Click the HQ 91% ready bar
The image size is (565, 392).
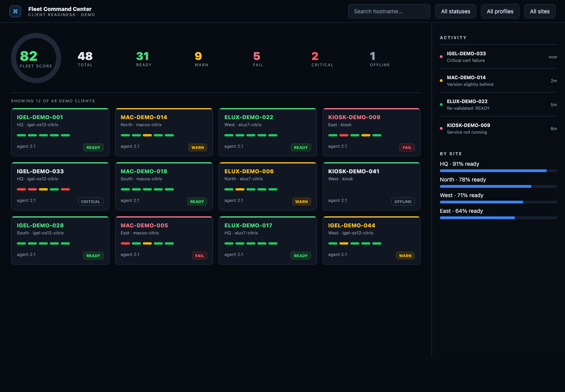[498, 171]
